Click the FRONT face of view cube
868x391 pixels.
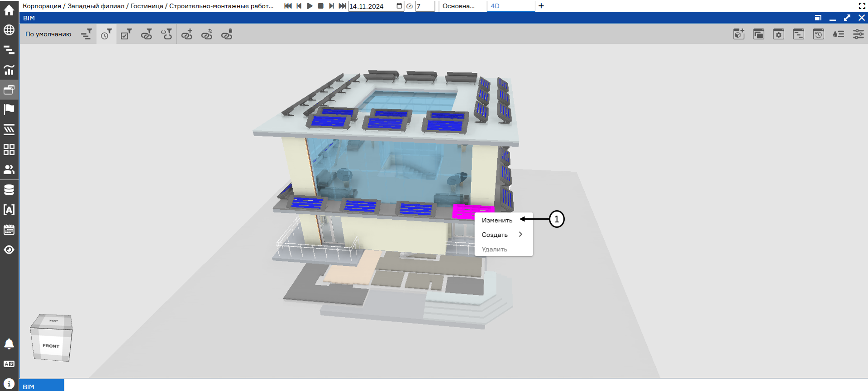tap(51, 346)
